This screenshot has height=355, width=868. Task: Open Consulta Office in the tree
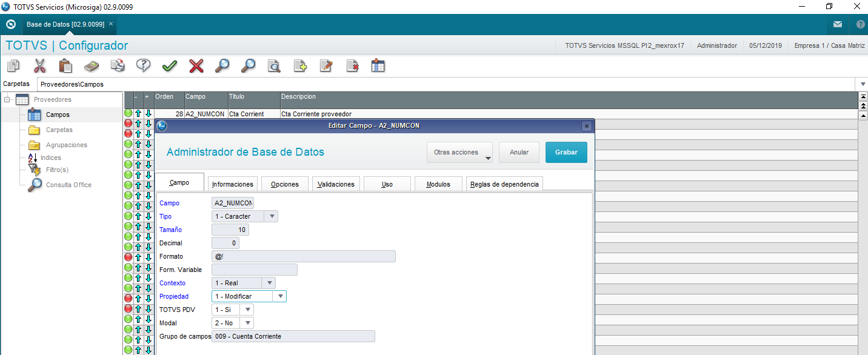pyautogui.click(x=68, y=185)
